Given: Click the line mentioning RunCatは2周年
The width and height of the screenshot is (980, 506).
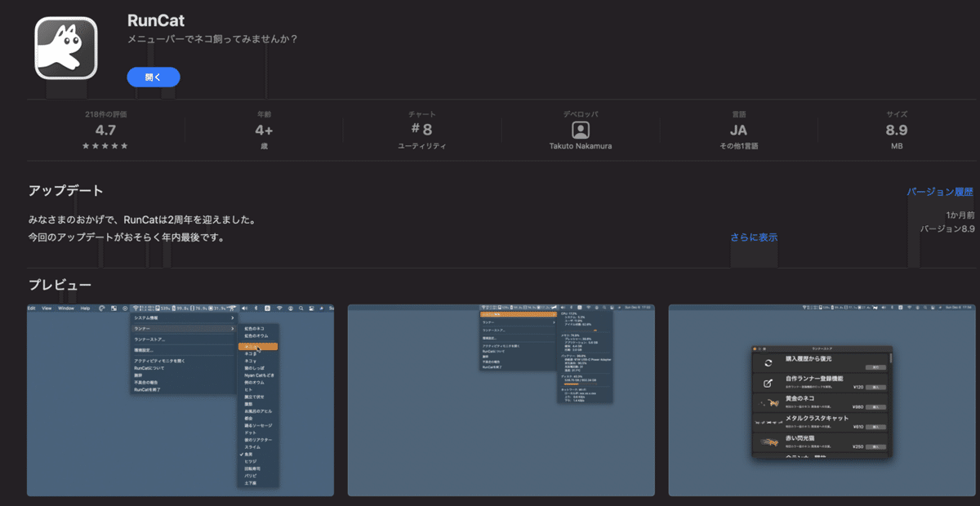Looking at the screenshot, I should click(142, 220).
